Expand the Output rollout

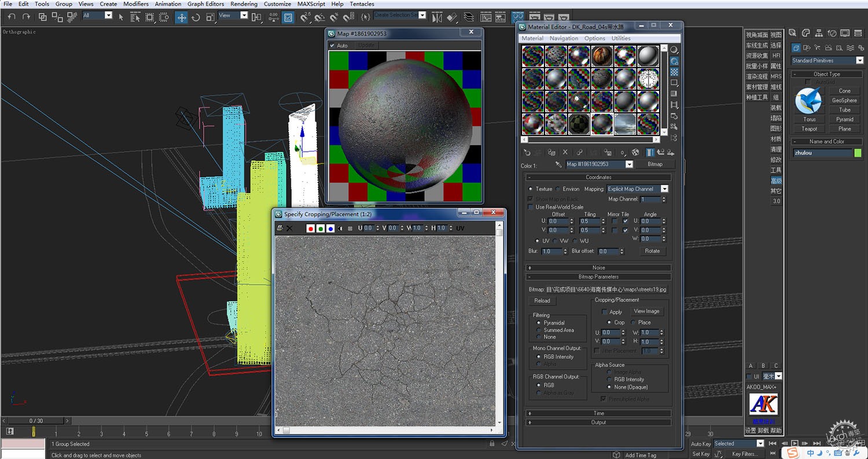tap(598, 423)
